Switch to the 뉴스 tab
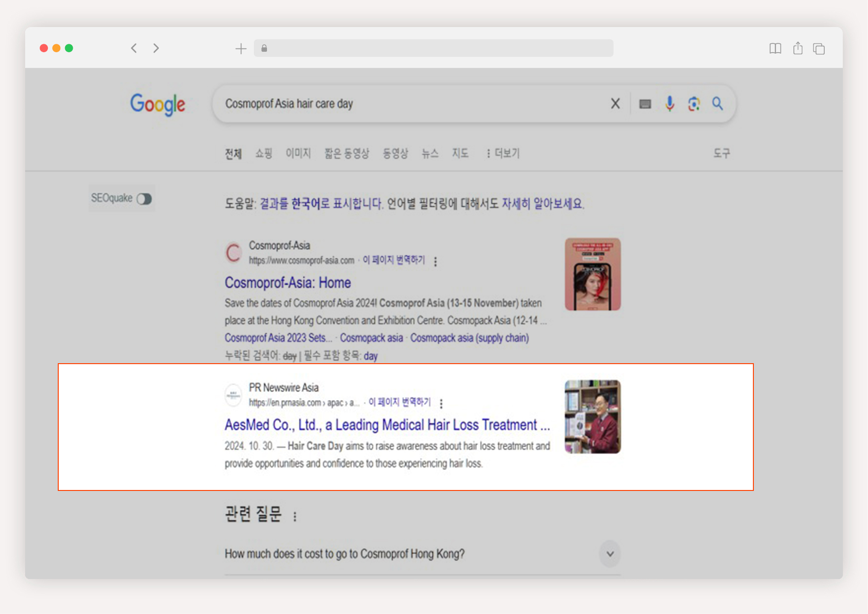868x614 pixels. (430, 153)
